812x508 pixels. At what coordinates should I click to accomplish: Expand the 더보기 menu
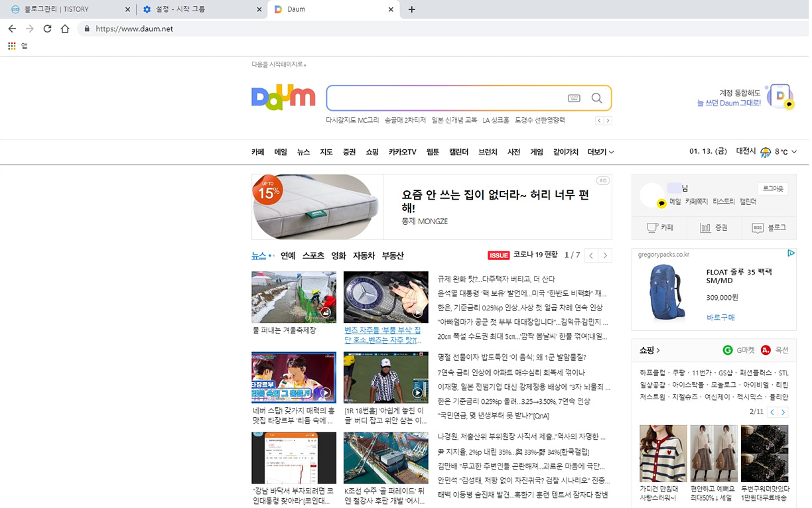point(600,152)
